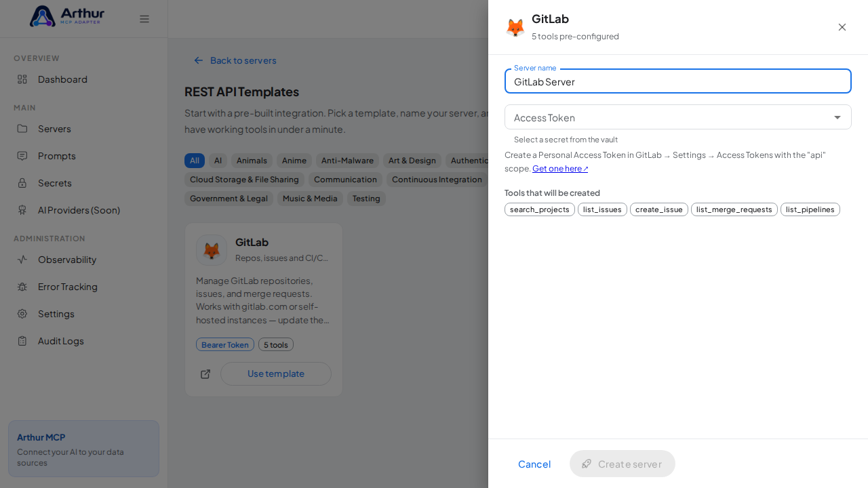The image size is (868, 488).
Task: Click the Secrets padlock icon
Action: click(x=22, y=183)
